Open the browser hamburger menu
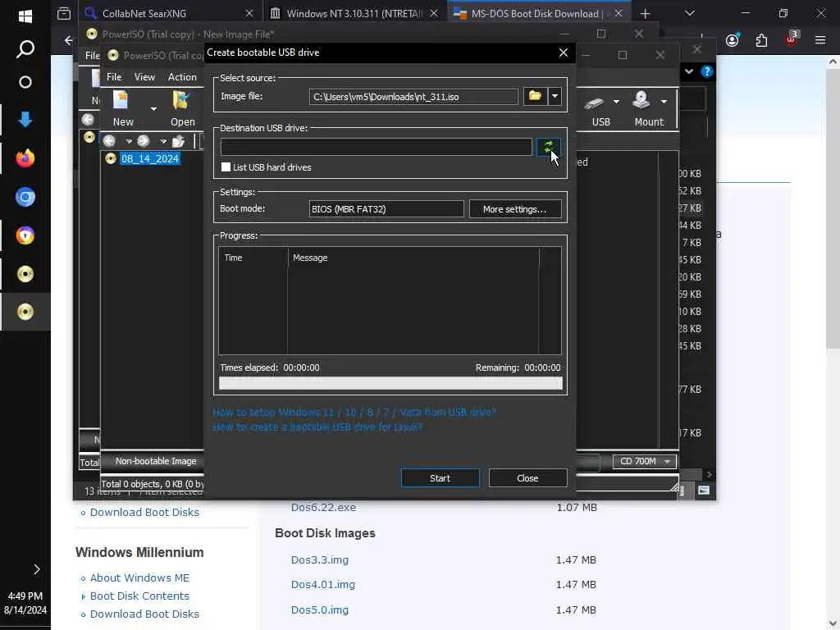Viewport: 840px width, 630px height. 819,40
